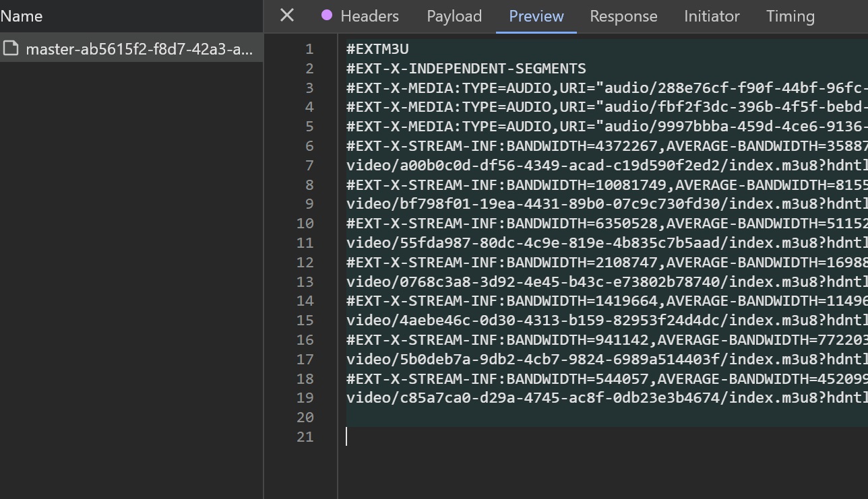Screen dimensions: 868x499
Task: Open the Initiator tab
Action: click(712, 16)
